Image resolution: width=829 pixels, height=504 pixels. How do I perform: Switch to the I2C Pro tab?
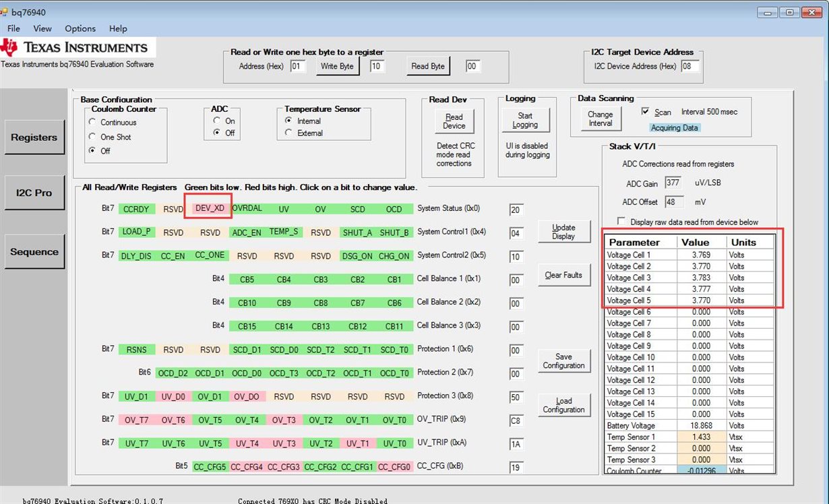(34, 193)
